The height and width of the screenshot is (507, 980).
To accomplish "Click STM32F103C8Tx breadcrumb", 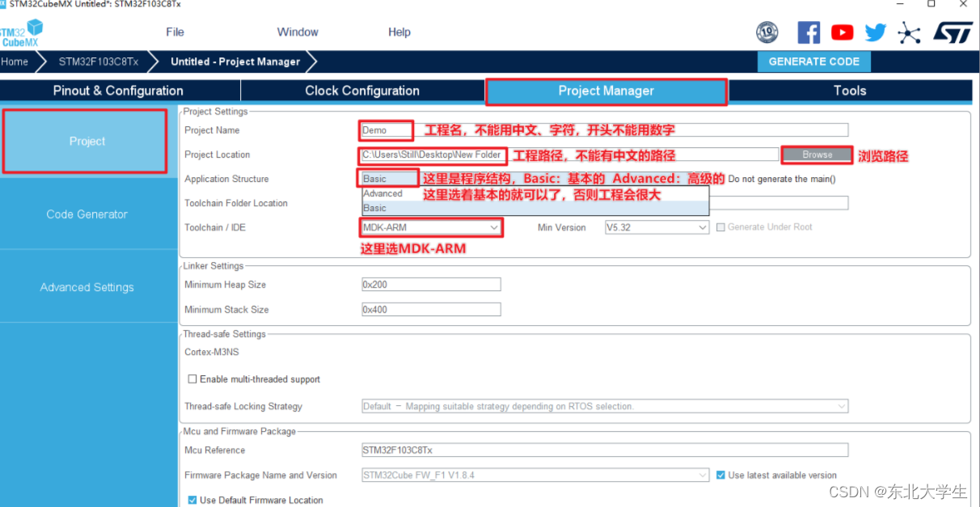I will coord(99,61).
